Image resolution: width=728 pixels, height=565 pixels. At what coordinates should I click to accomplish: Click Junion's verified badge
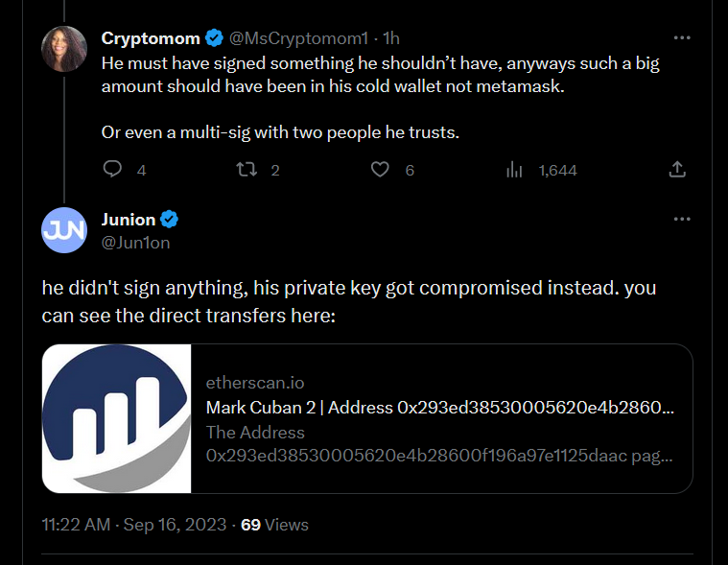(x=170, y=220)
